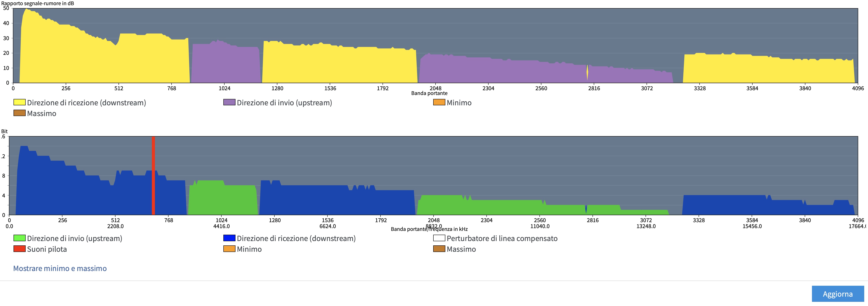Click the 'Perturbatore di linea compensato' legend text
This screenshot has height=306, width=868.
tap(502, 238)
